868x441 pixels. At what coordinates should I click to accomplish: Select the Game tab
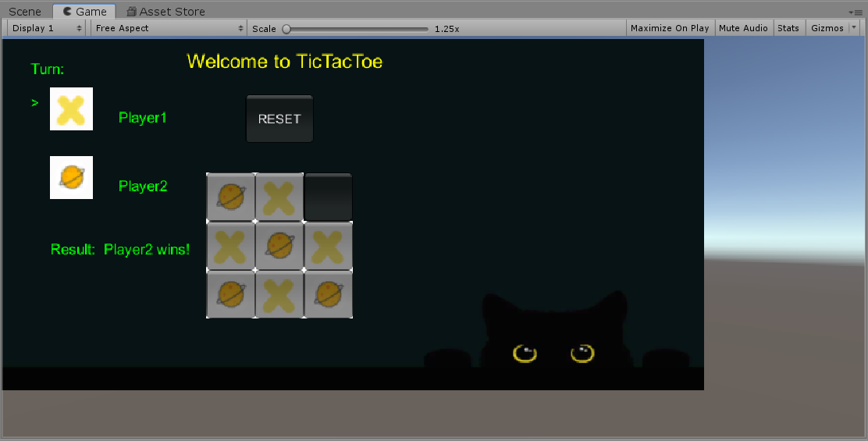84,11
